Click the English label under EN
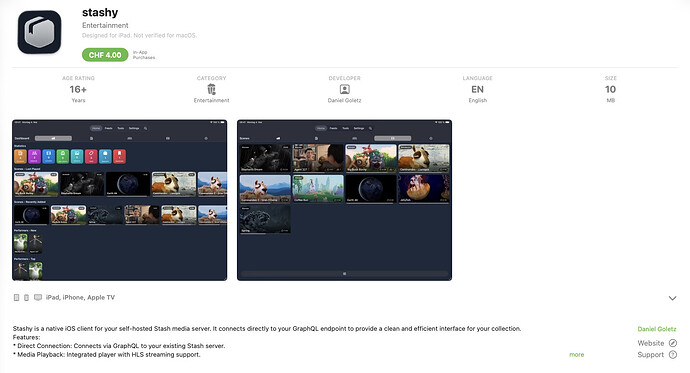This screenshot has width=690, height=373. (477, 100)
